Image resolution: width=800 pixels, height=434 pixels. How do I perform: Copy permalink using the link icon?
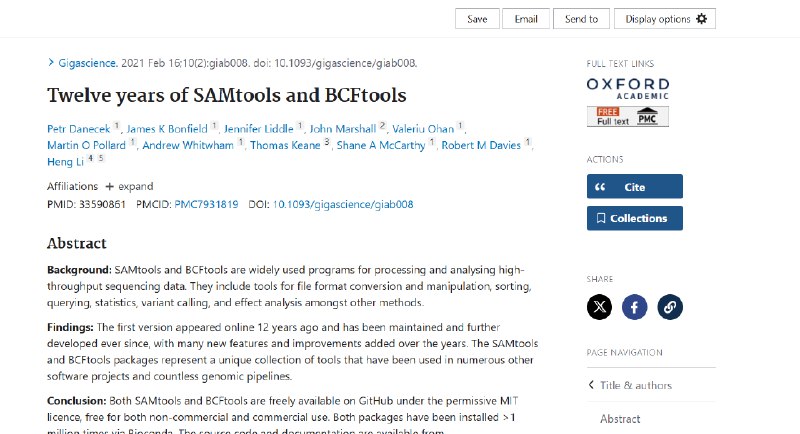669,307
